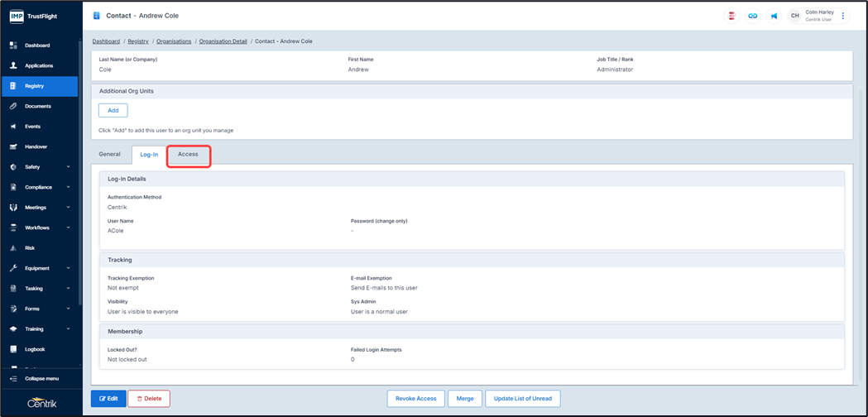This screenshot has height=417, width=868.
Task: Open the General tab
Action: click(110, 155)
